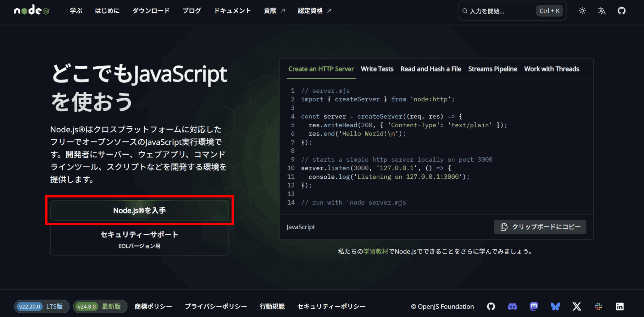Click the v22.20.0 LTS版 version badge
644x317 pixels.
click(42, 306)
